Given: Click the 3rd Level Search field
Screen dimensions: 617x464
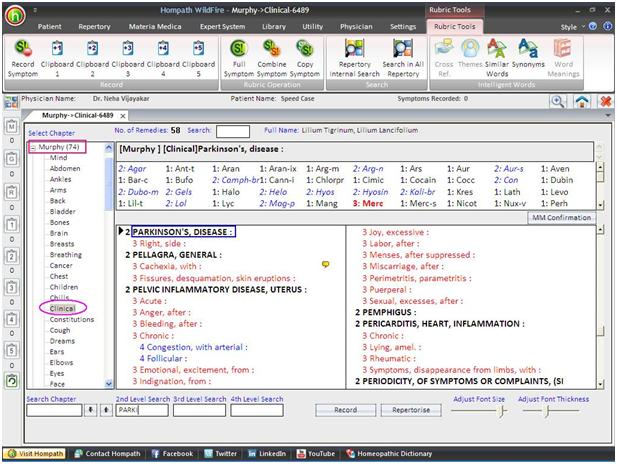Looking at the screenshot, I should click(x=200, y=410).
